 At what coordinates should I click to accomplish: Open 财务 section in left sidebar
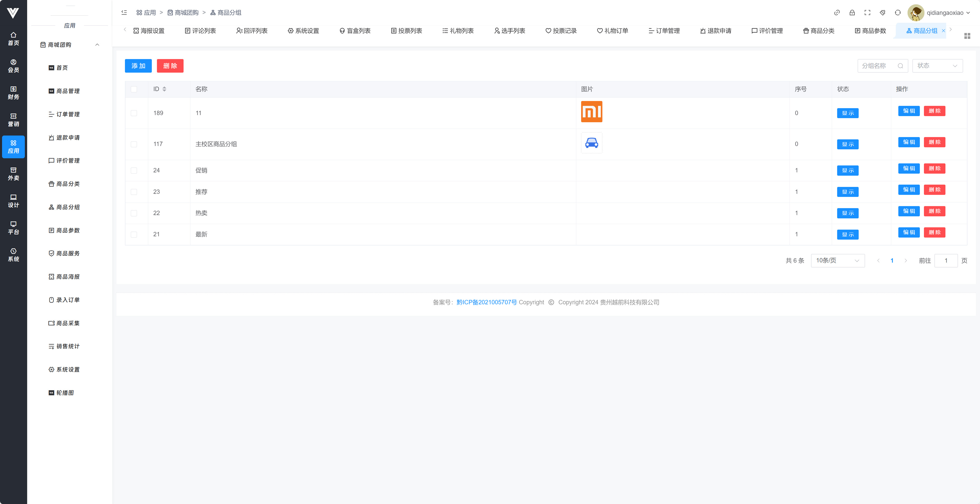[x=13, y=93]
